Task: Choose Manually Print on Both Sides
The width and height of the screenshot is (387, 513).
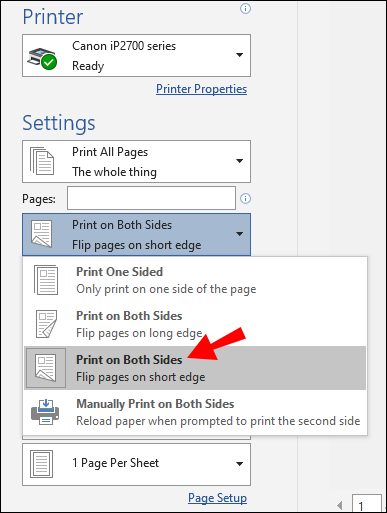Action: click(x=195, y=412)
